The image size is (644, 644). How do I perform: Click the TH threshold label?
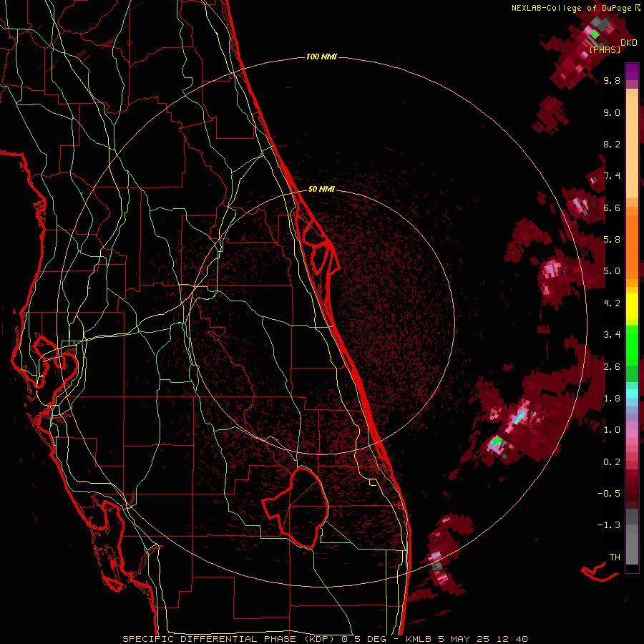pyautogui.click(x=615, y=557)
